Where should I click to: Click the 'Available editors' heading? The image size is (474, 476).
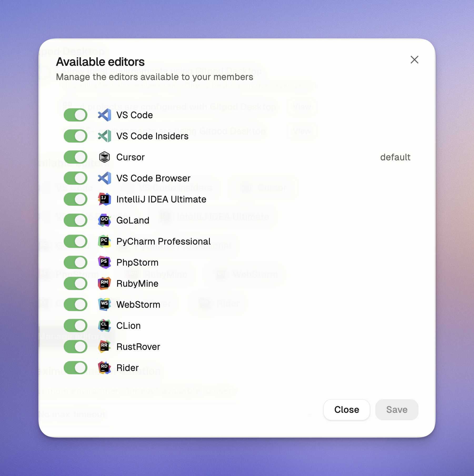click(x=100, y=62)
